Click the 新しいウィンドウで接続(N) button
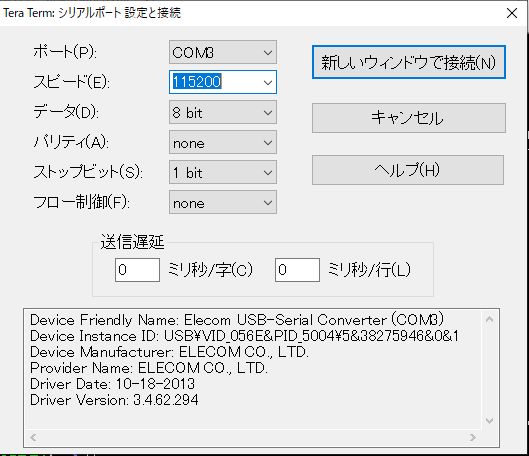Image resolution: width=529 pixels, height=456 pixels. pyautogui.click(x=409, y=62)
